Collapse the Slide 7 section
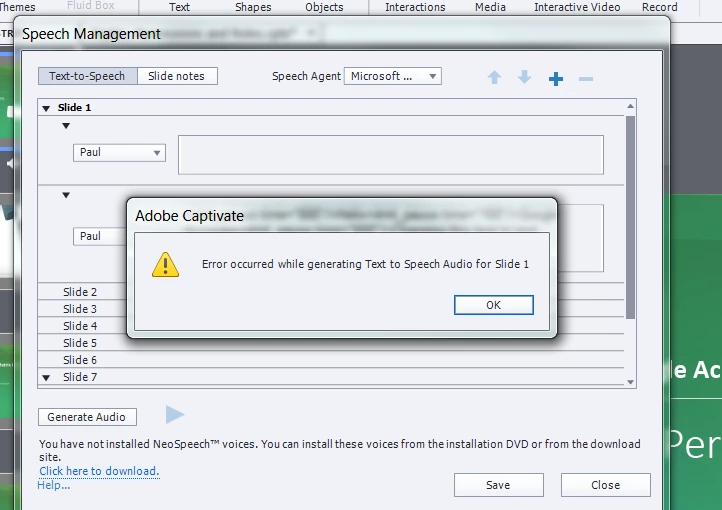722x510 pixels. (x=46, y=378)
